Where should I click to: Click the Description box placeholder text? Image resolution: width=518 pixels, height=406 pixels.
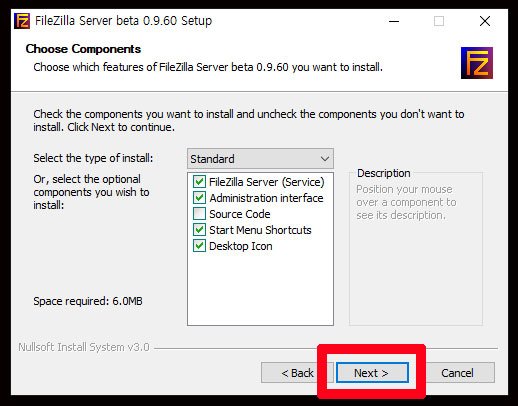[406, 202]
